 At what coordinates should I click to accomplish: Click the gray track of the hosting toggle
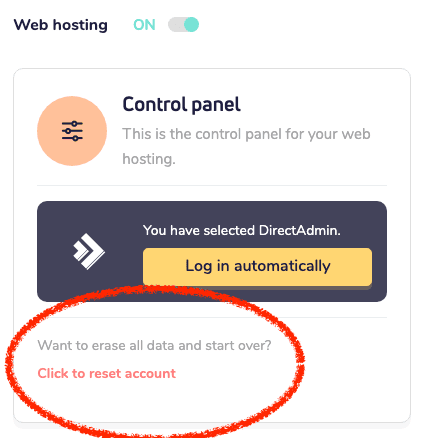(175, 25)
